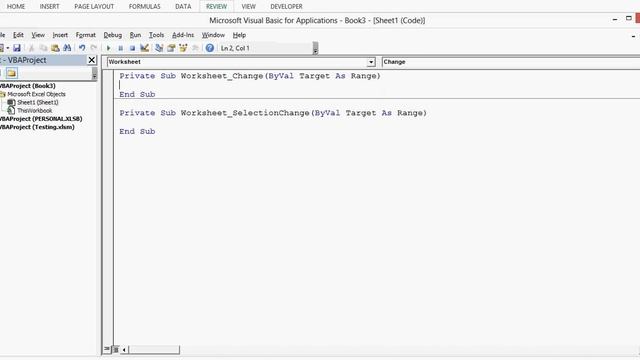Select ThisWorkbook in the project tree
Screen dimensions: 640x360
tap(35, 111)
